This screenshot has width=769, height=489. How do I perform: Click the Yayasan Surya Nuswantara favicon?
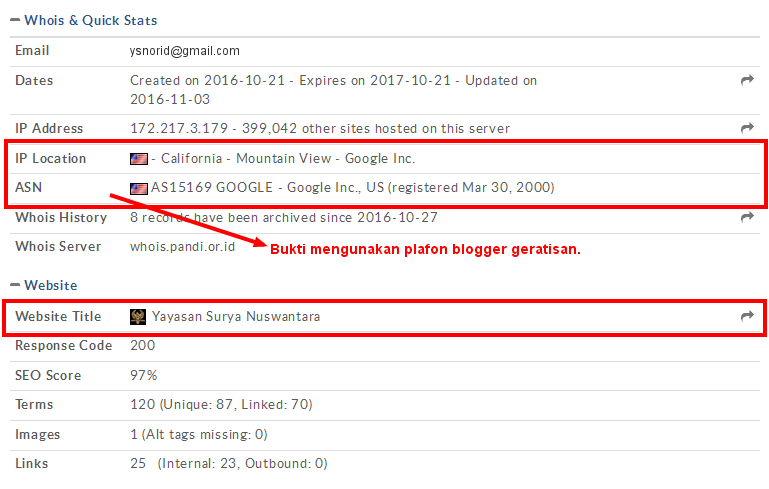click(138, 317)
